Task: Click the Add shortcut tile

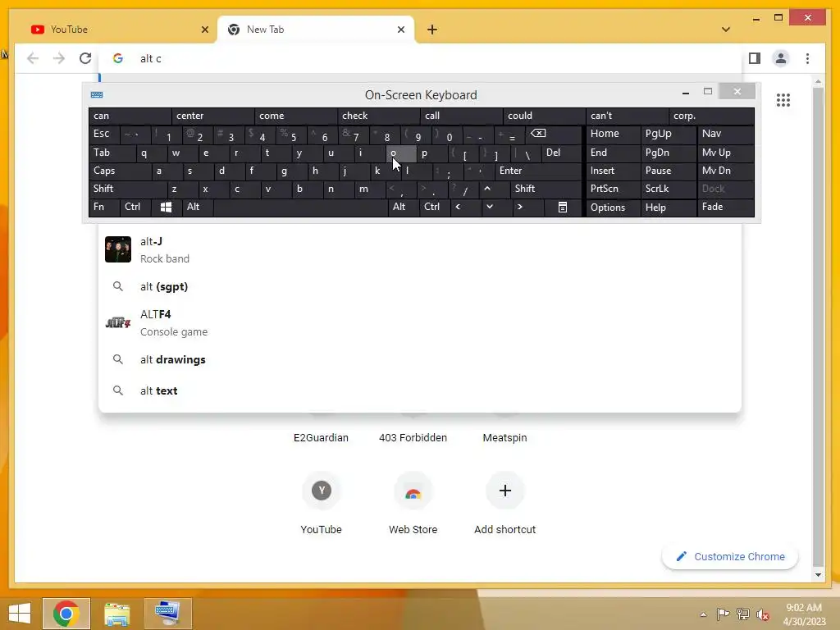Action: click(x=504, y=504)
